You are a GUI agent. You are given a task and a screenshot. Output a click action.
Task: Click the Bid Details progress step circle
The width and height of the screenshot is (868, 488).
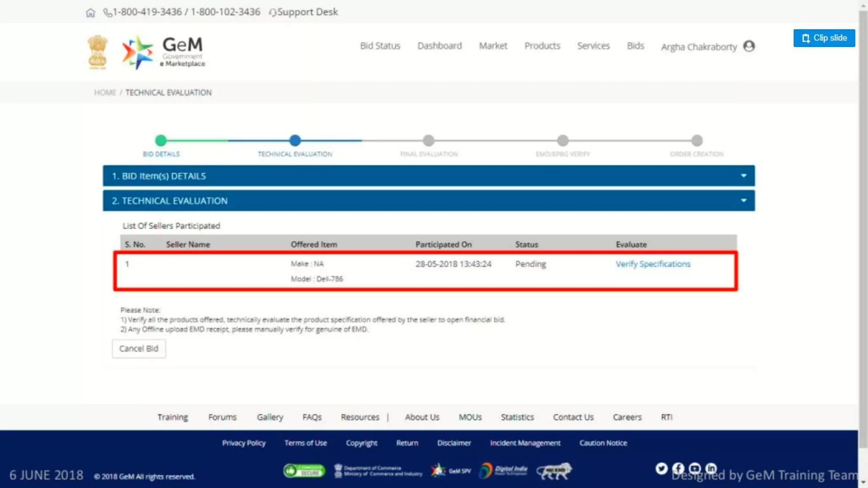(x=161, y=140)
